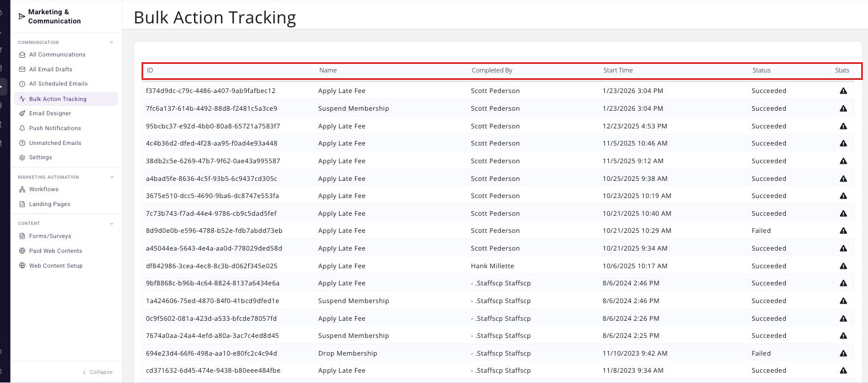Open stats icon for 1a424606 row
The image size is (868, 383).
[x=843, y=301]
